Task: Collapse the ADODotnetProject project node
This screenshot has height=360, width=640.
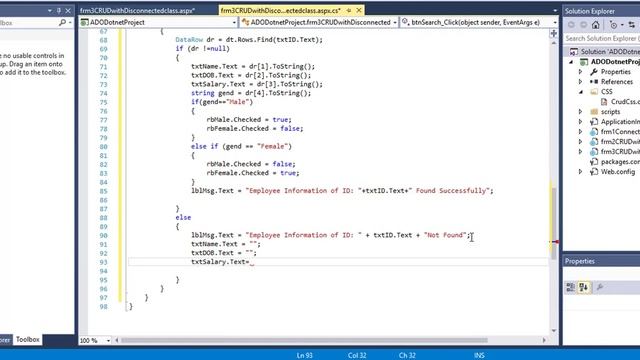Action: click(571, 62)
